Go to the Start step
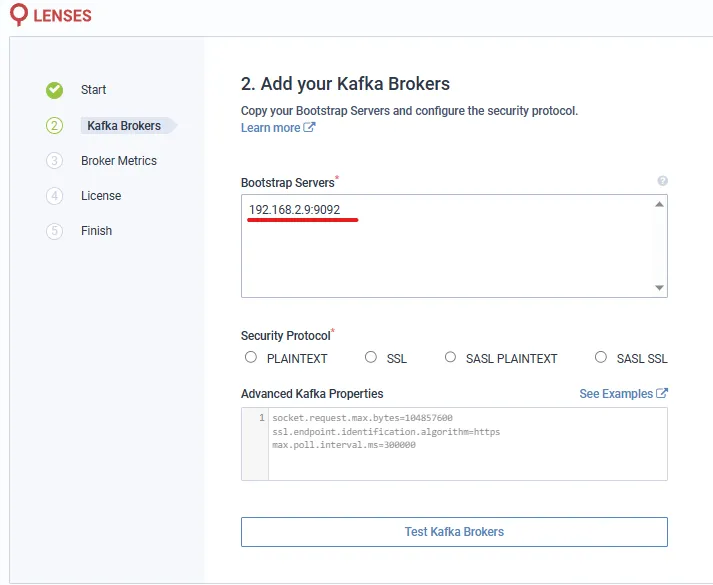Viewport: 713px width, 585px height. pos(93,90)
